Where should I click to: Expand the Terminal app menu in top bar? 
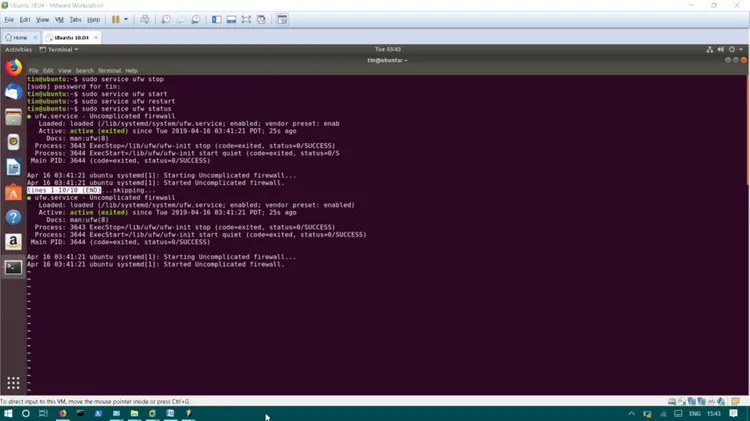click(x=59, y=49)
